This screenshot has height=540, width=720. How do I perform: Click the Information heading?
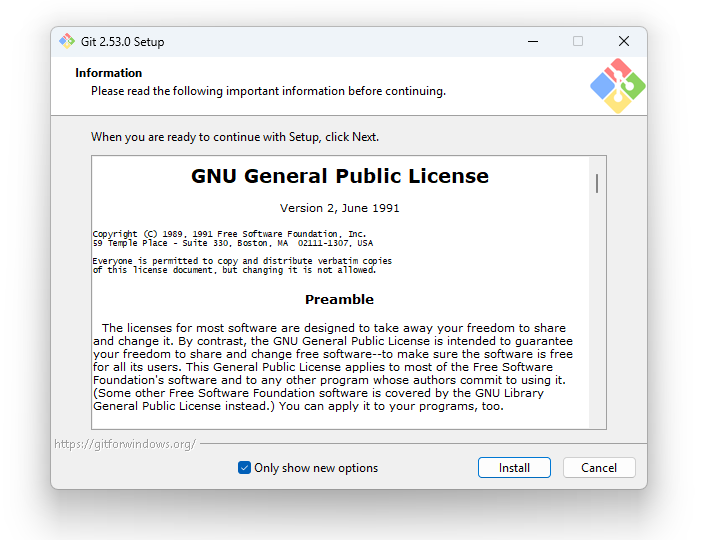108,73
